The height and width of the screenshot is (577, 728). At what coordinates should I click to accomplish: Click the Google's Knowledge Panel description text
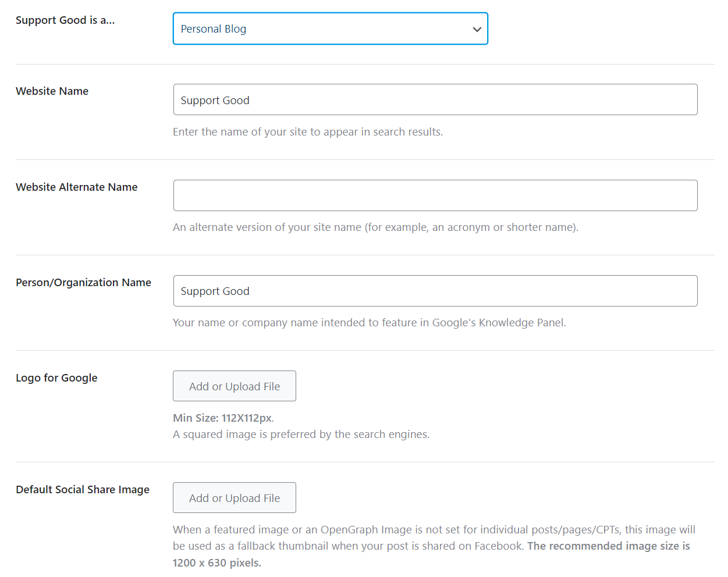tap(369, 323)
